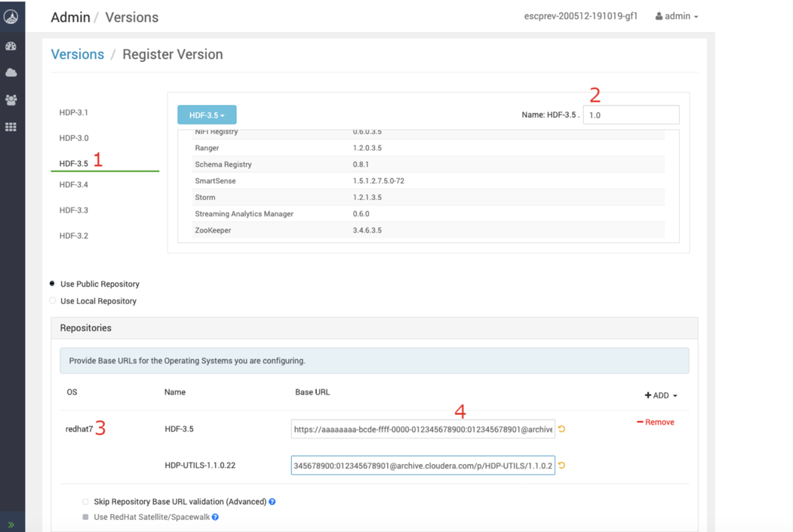Expand the ADD operating system dropdown
Screen dimensions: 793x532
pos(661,395)
